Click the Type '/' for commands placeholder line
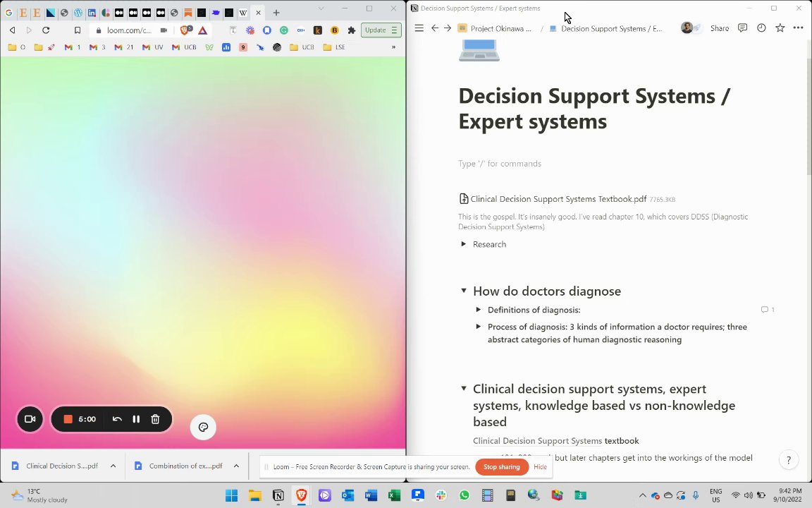 pyautogui.click(x=500, y=164)
